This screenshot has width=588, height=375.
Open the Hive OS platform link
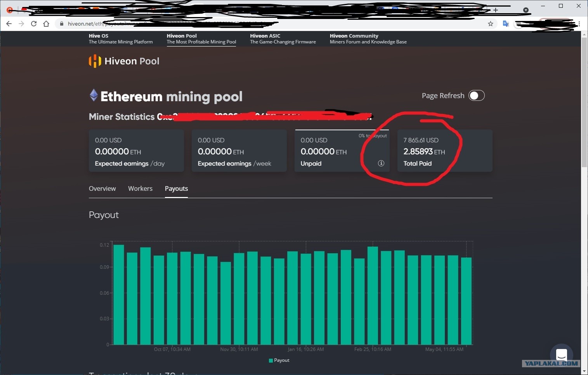pos(121,39)
